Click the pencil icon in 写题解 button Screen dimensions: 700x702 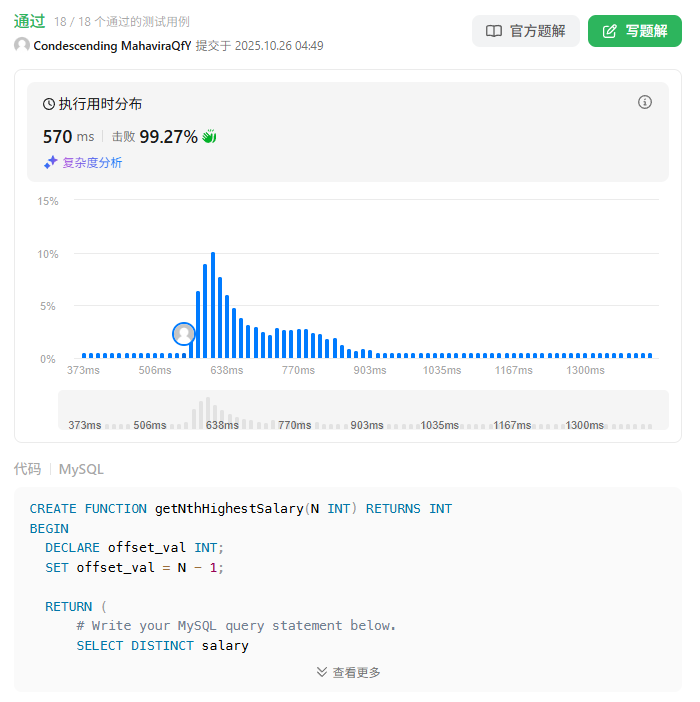(610, 31)
